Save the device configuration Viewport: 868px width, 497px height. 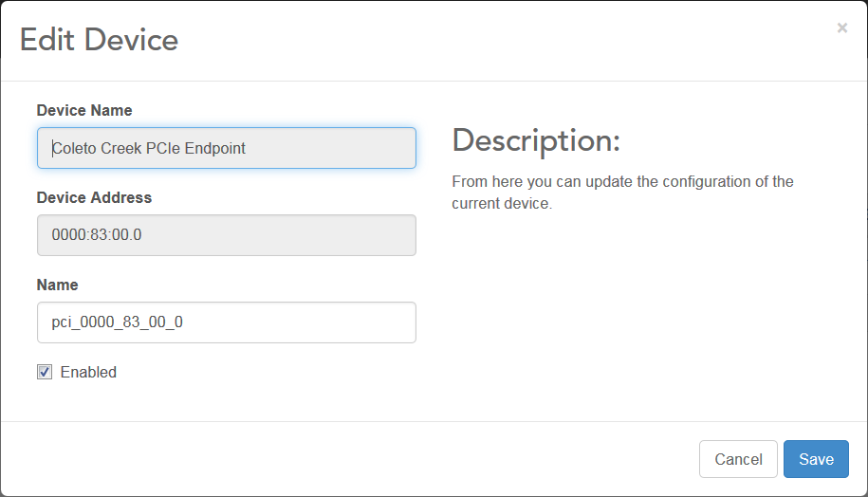click(x=815, y=459)
